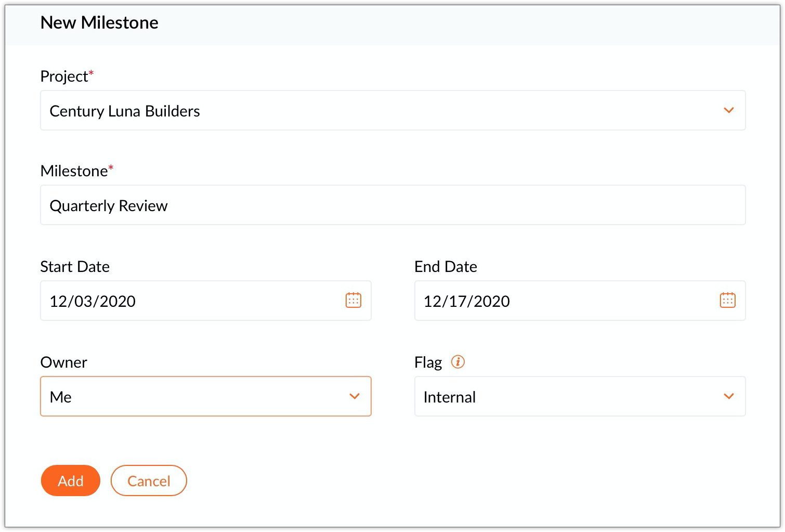Click the Project field label
The height and width of the screenshot is (532, 785).
pos(64,76)
